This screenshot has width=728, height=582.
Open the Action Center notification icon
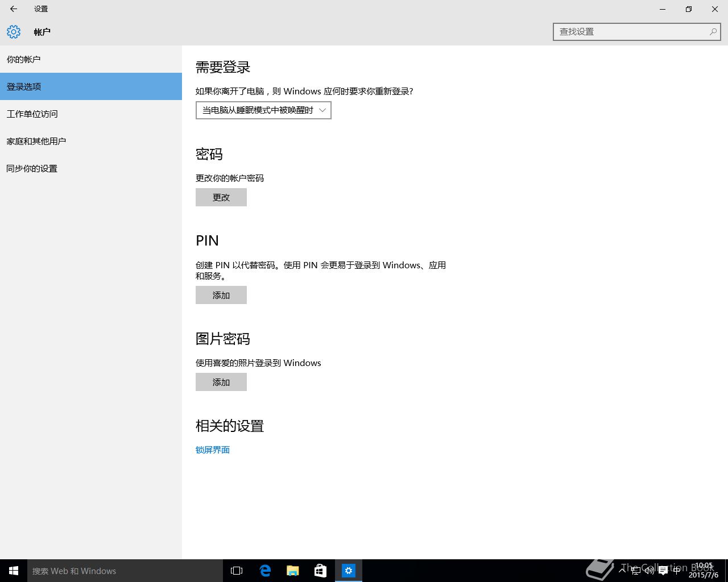tap(663, 571)
